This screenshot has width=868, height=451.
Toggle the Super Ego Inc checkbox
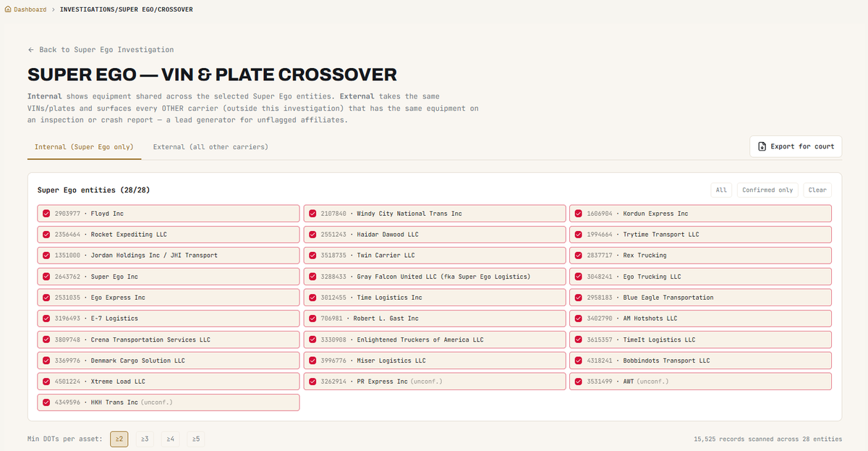point(46,277)
